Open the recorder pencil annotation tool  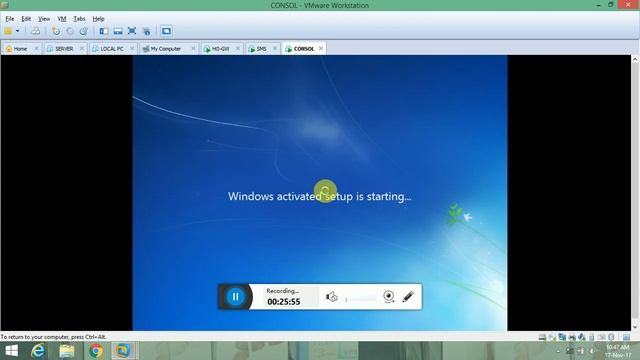coord(408,297)
